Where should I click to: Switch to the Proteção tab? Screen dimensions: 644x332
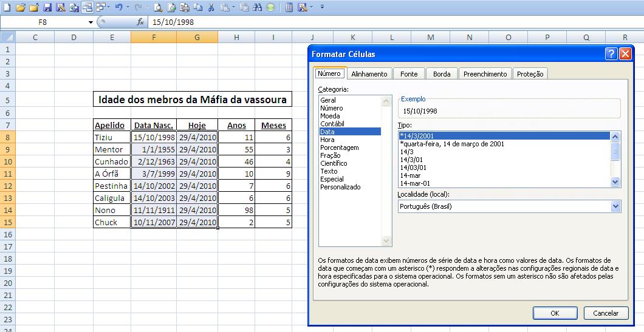coord(530,74)
